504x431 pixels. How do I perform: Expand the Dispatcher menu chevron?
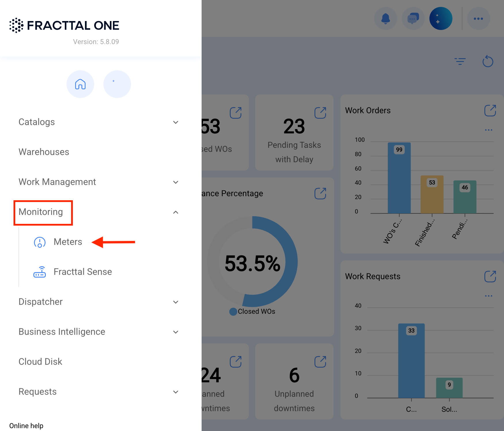(176, 302)
